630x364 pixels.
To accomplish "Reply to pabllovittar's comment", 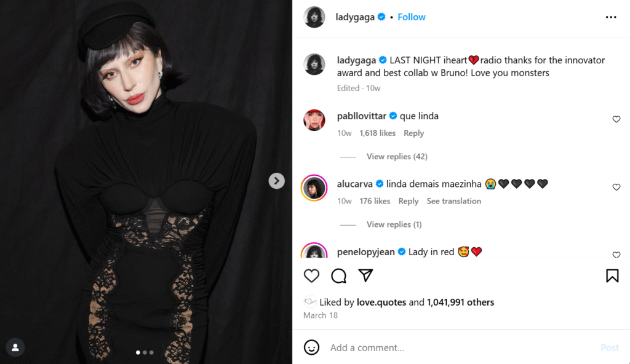I will [413, 133].
